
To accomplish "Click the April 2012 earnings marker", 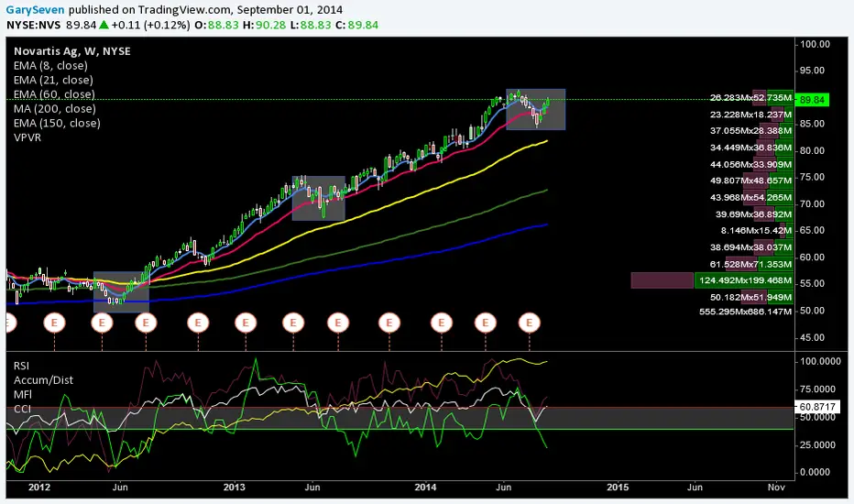I will pyautogui.click(x=102, y=323).
